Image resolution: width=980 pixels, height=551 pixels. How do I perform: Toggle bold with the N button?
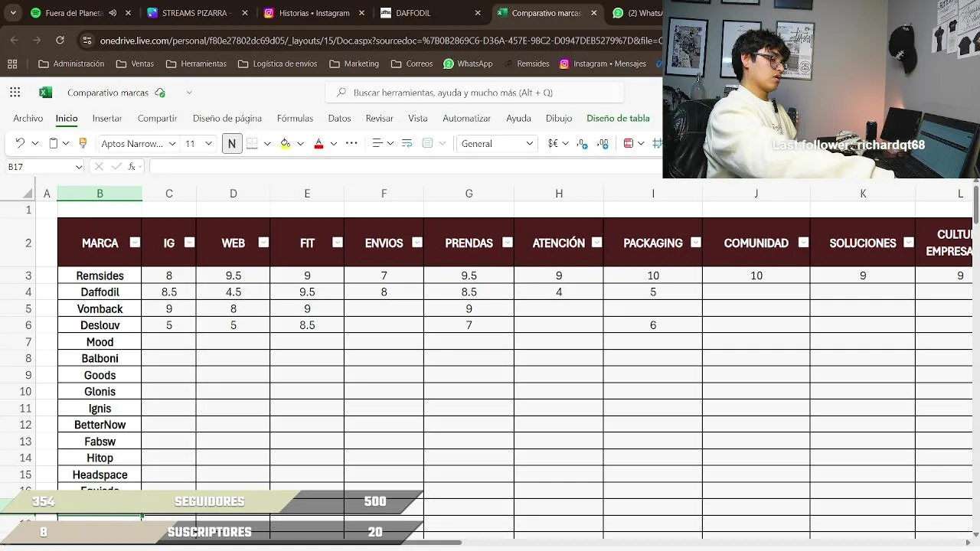(231, 143)
